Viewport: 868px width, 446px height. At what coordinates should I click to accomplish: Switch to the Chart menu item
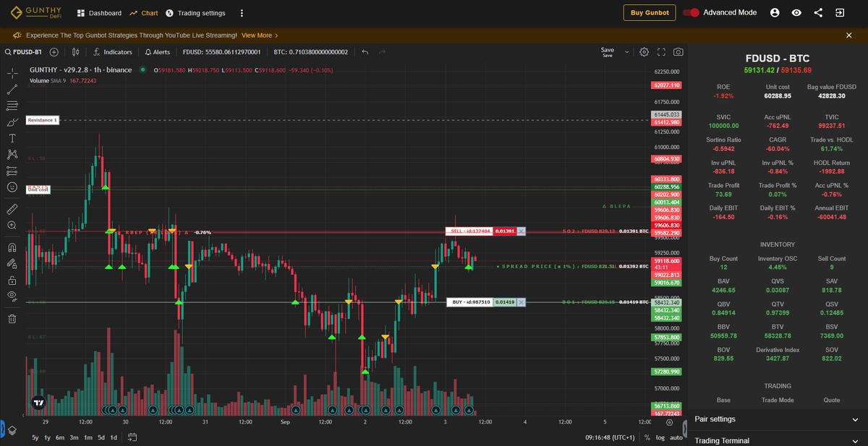point(144,13)
